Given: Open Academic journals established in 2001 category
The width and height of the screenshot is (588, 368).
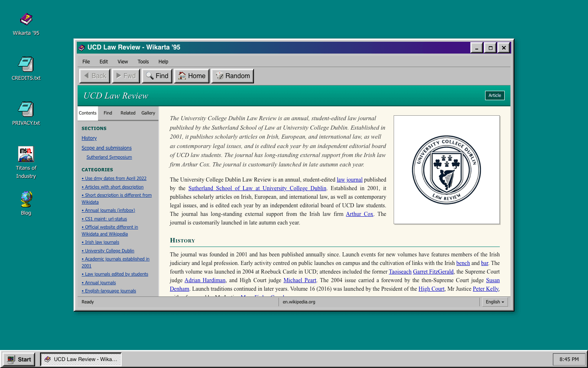Looking at the screenshot, I should point(116,263).
